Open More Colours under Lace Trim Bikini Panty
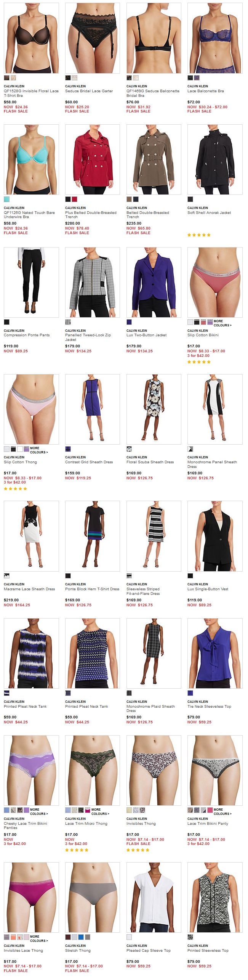Screen dimensions: 248x980 [x=222, y=811]
